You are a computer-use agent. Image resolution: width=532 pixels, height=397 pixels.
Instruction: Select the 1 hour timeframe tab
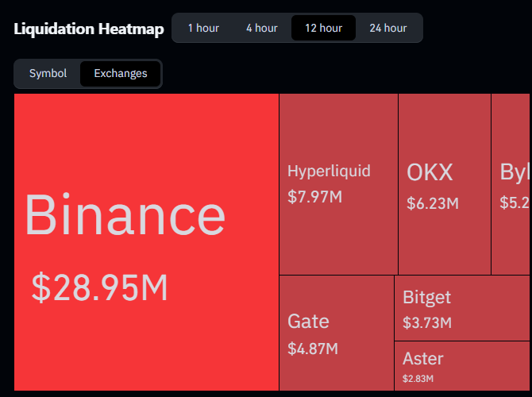click(x=203, y=28)
